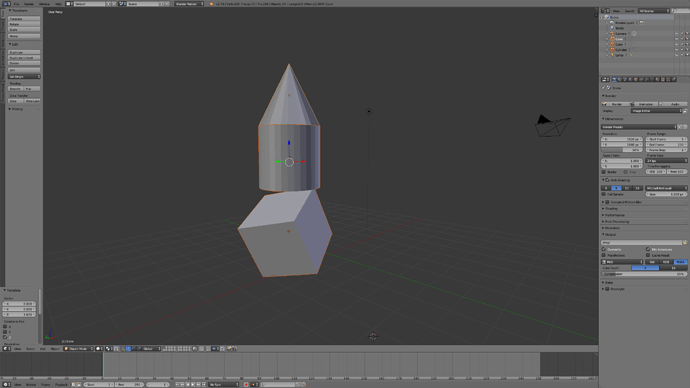690x388 pixels.
Task: Click the pivot point selector icon
Action: (108, 349)
